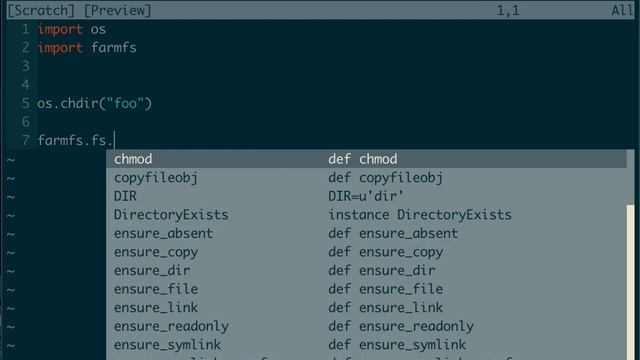Image resolution: width=640 pixels, height=360 pixels.
Task: Click the os.chdir("foo") code line
Action: 95,104
